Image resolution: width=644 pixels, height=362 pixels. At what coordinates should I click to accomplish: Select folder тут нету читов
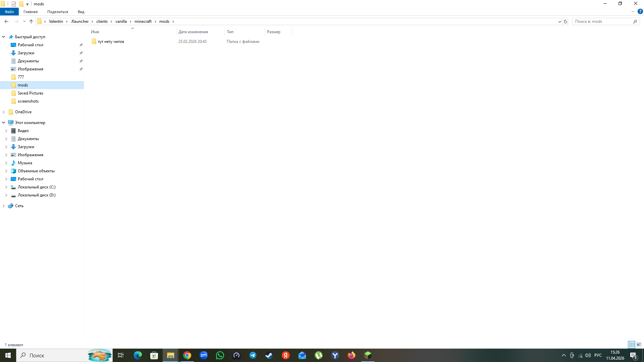point(111,42)
